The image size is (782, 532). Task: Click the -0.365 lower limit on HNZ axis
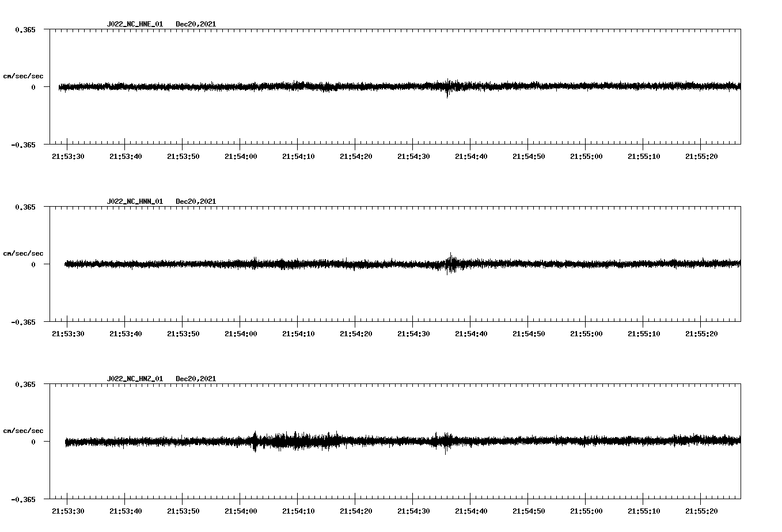pyautogui.click(x=23, y=499)
